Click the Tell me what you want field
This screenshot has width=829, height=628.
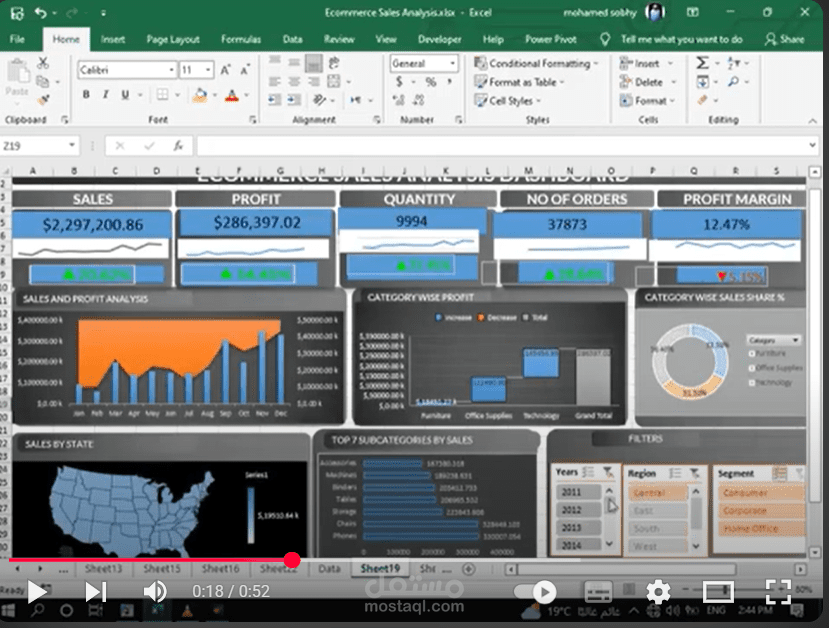(681, 39)
